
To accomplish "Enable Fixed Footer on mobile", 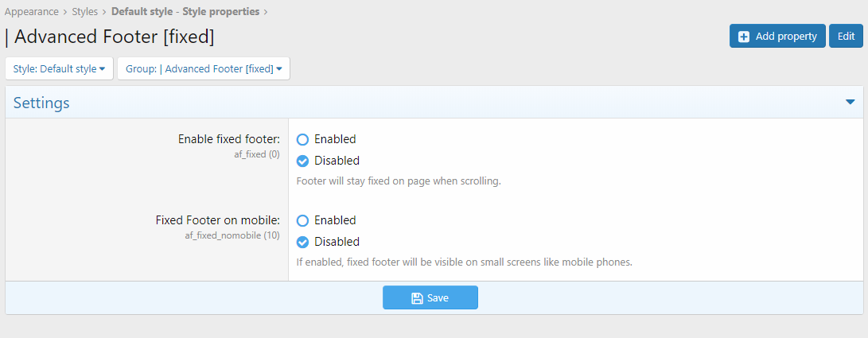I will click(302, 220).
